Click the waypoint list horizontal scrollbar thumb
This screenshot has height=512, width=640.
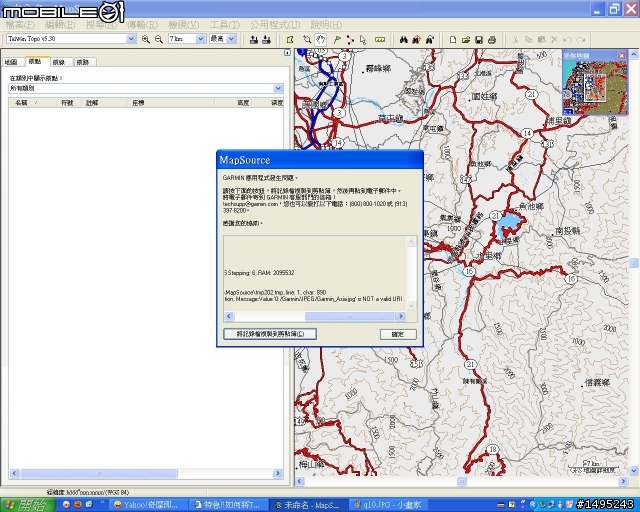click(x=98, y=473)
